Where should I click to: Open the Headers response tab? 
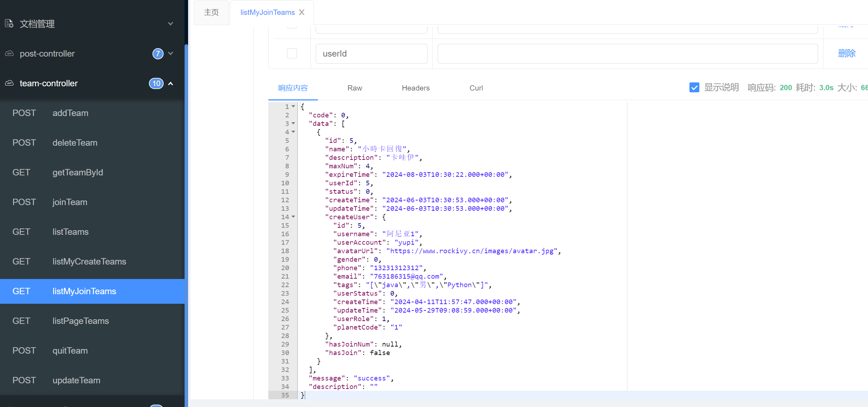[416, 88]
